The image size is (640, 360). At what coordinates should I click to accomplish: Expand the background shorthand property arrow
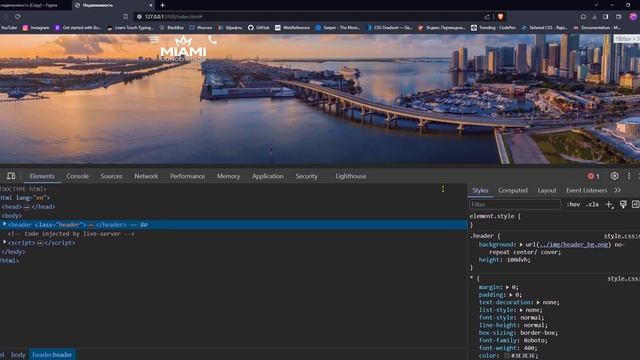521,244
